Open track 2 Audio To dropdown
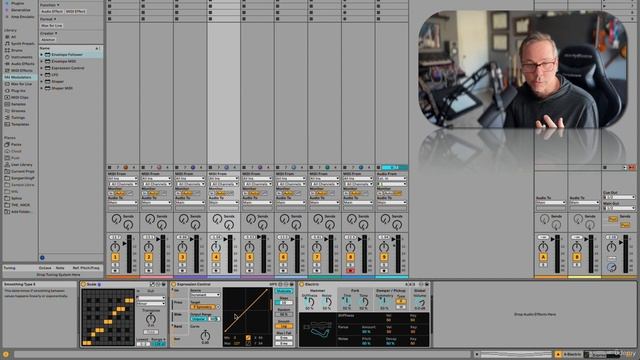The width and height of the screenshot is (640, 360). click(156, 202)
